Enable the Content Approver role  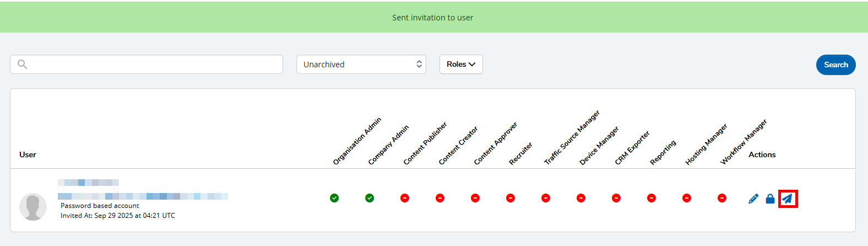tap(475, 198)
